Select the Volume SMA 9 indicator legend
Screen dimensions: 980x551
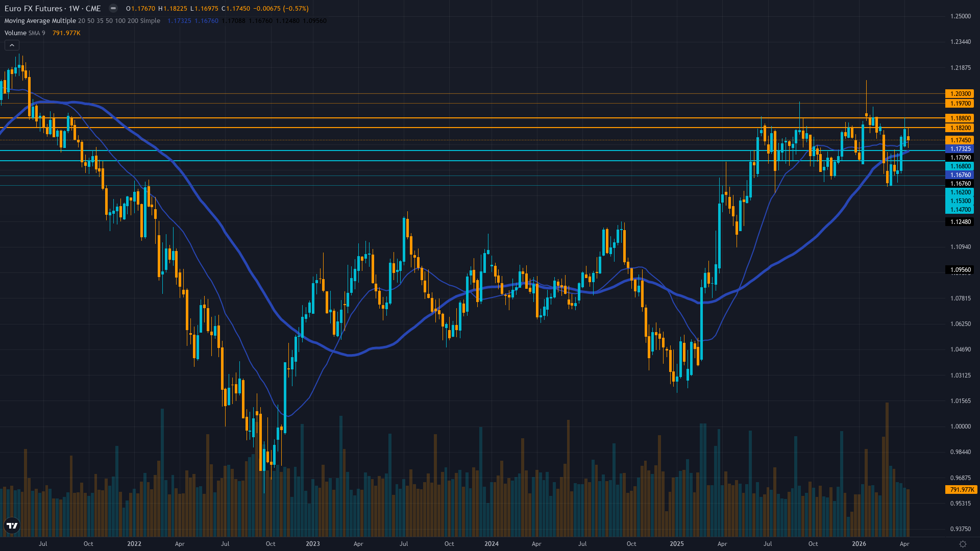(24, 33)
